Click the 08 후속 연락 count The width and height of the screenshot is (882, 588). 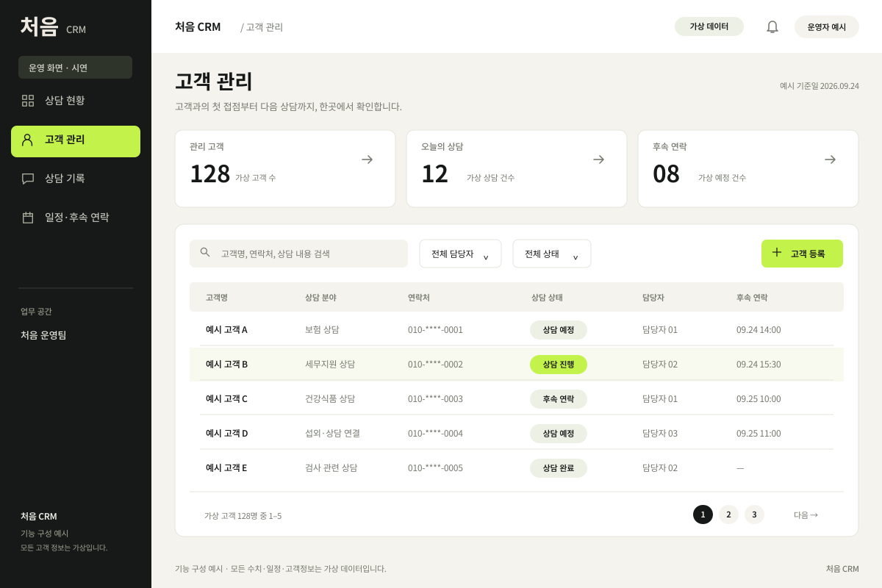pos(666,174)
